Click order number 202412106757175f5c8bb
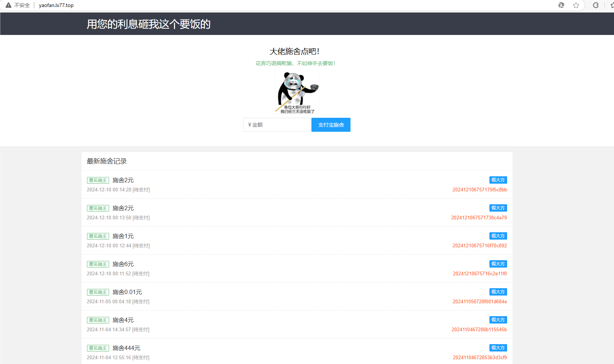 pyautogui.click(x=480, y=190)
